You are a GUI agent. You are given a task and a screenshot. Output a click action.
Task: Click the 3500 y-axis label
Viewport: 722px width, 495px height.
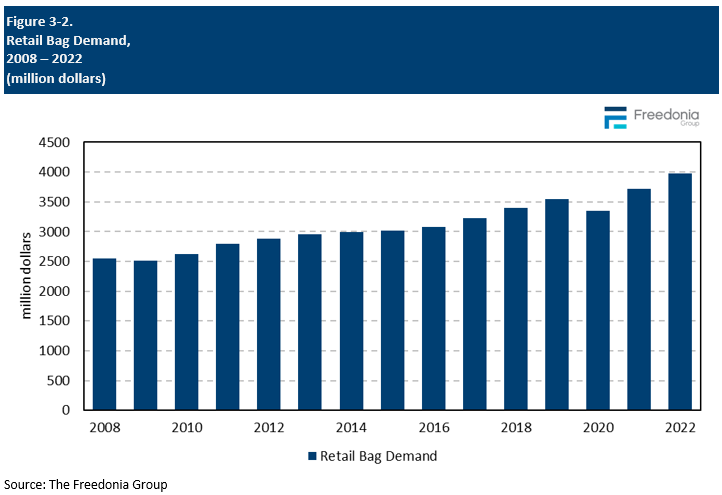tap(54, 202)
